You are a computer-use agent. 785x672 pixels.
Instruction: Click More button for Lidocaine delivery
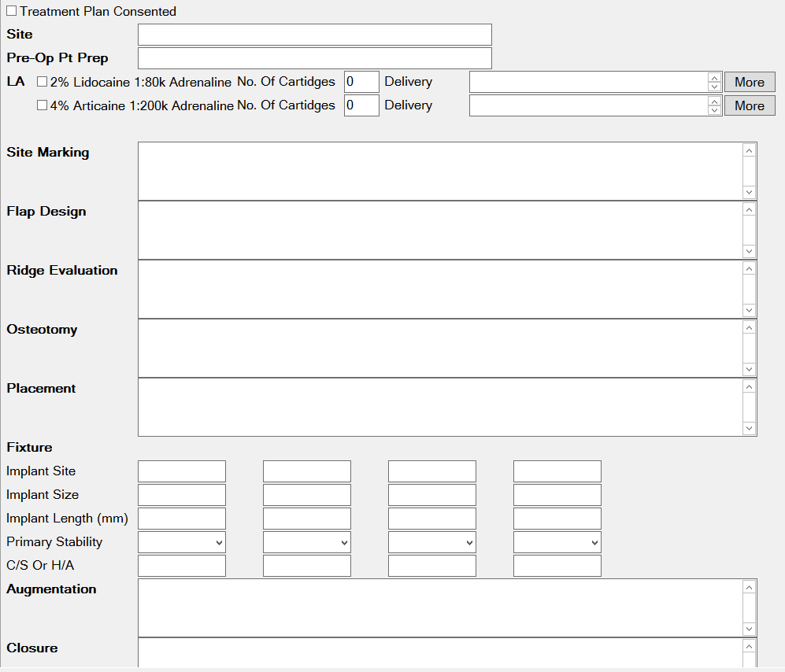click(x=749, y=82)
